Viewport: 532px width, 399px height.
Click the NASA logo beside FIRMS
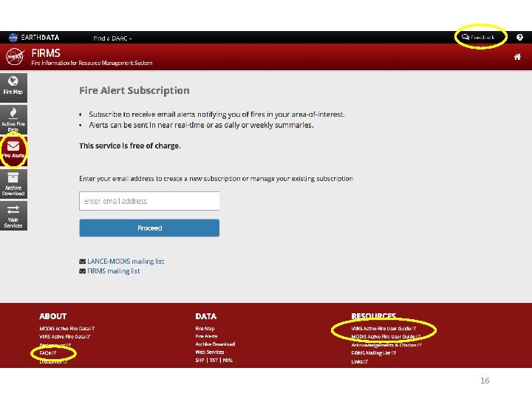15,57
